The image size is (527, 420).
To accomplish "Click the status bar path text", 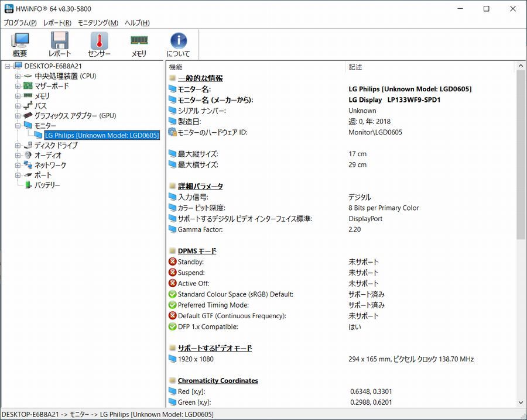I will point(108,414).
